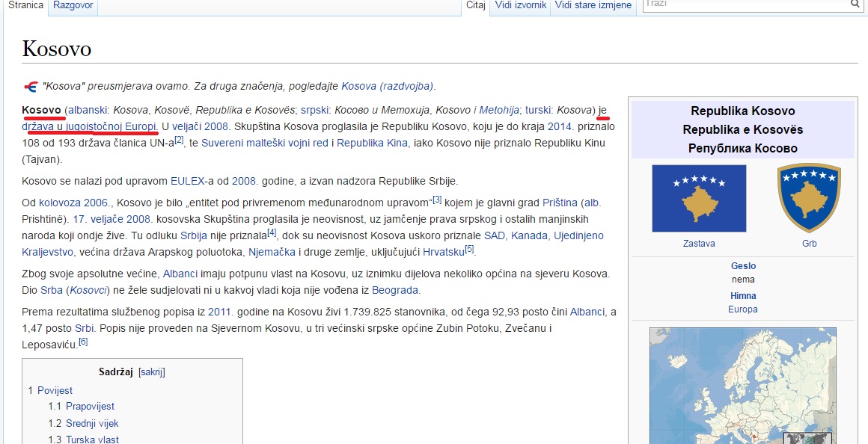This screenshot has height=444, width=868.
Task: Open the Kosovo flag image
Action: coord(699,199)
